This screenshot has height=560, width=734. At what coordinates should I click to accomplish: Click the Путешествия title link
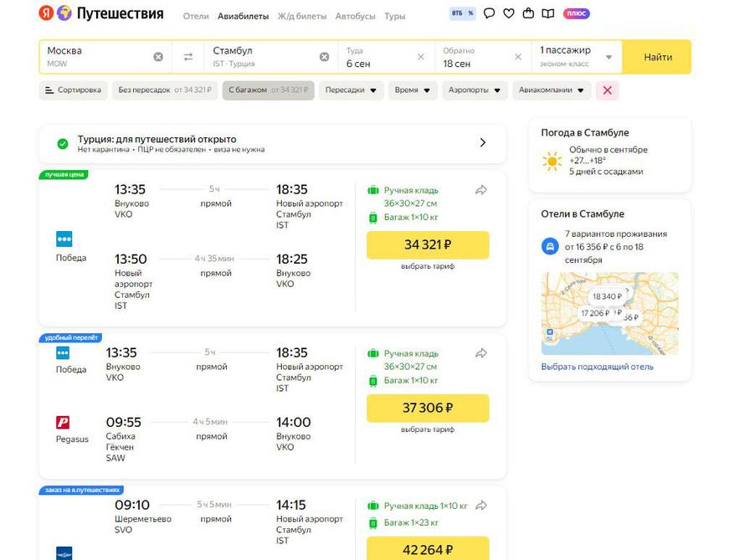coord(121,13)
